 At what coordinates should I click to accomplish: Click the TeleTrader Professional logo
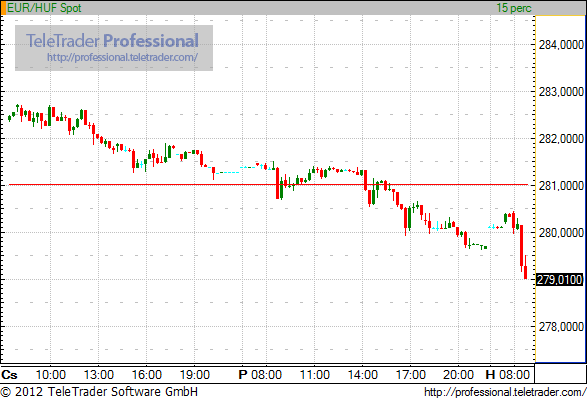112,40
